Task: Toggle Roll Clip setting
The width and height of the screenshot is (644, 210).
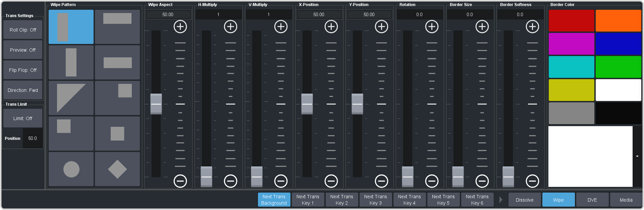Action: (x=23, y=30)
